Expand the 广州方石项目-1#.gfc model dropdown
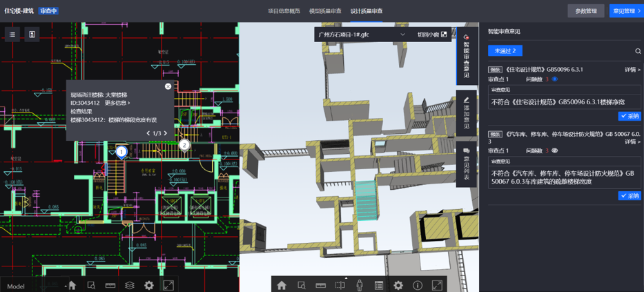 coord(402,35)
